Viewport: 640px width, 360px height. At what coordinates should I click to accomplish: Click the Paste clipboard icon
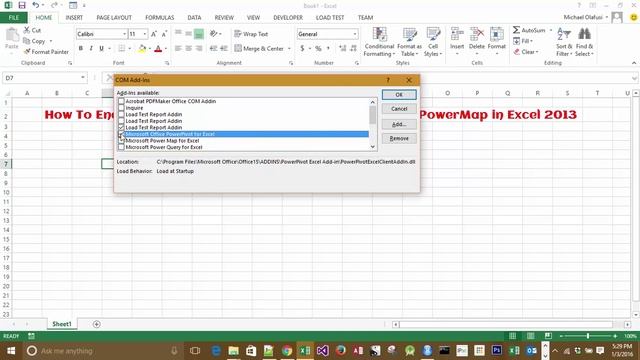point(12,36)
